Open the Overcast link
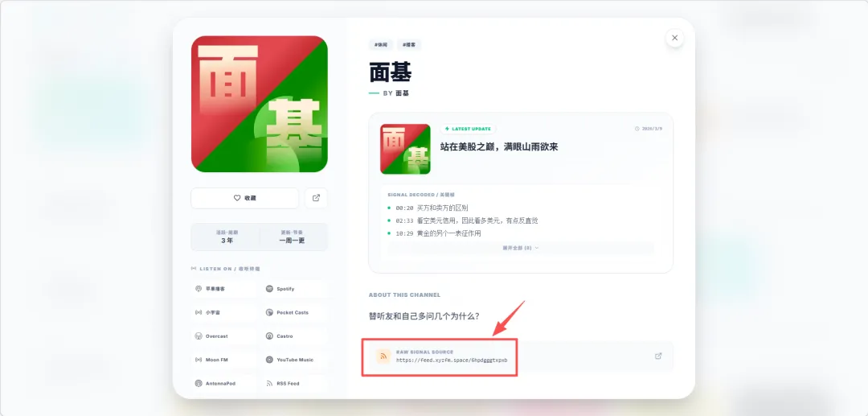Screen dimensions: 868x416 pos(224,336)
